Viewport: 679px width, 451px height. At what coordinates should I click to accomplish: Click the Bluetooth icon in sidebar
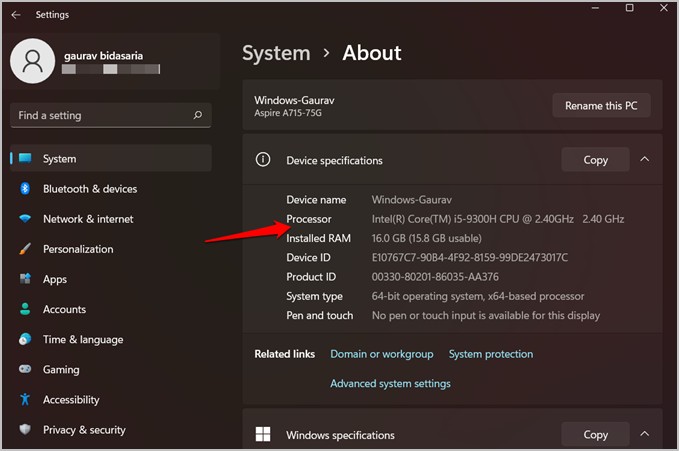[25, 188]
